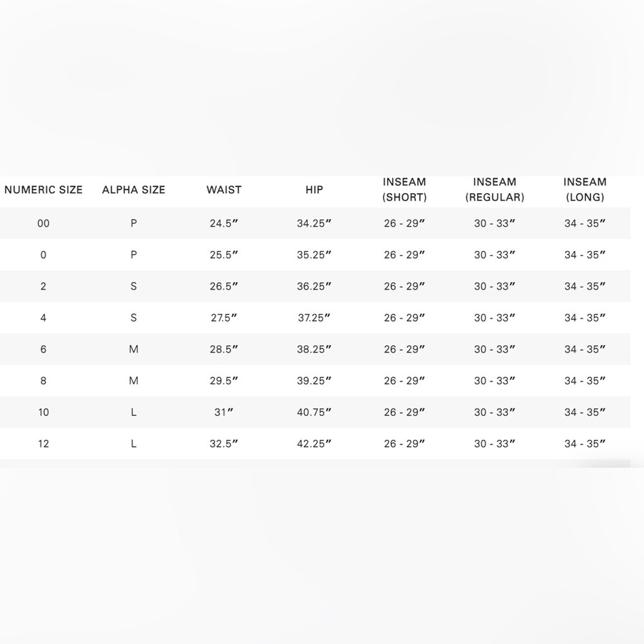Viewport: 644px width, 644px height.
Task: Click the ALPHA SIZE column header
Action: pyautogui.click(x=133, y=189)
